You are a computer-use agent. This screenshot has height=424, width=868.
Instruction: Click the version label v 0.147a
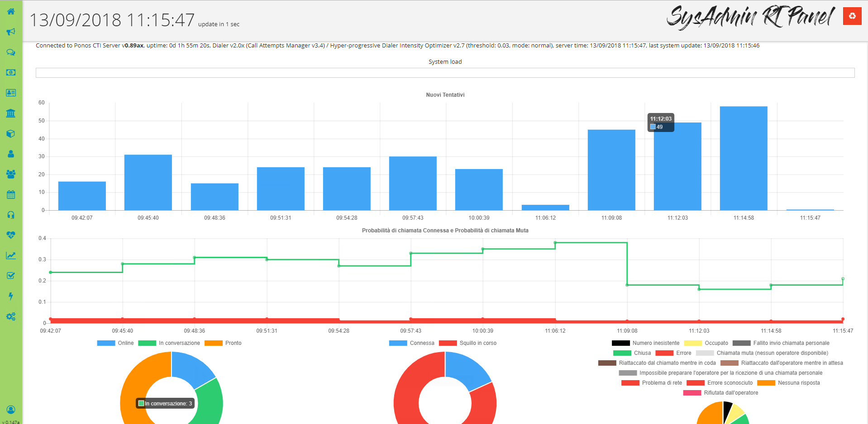point(11,422)
